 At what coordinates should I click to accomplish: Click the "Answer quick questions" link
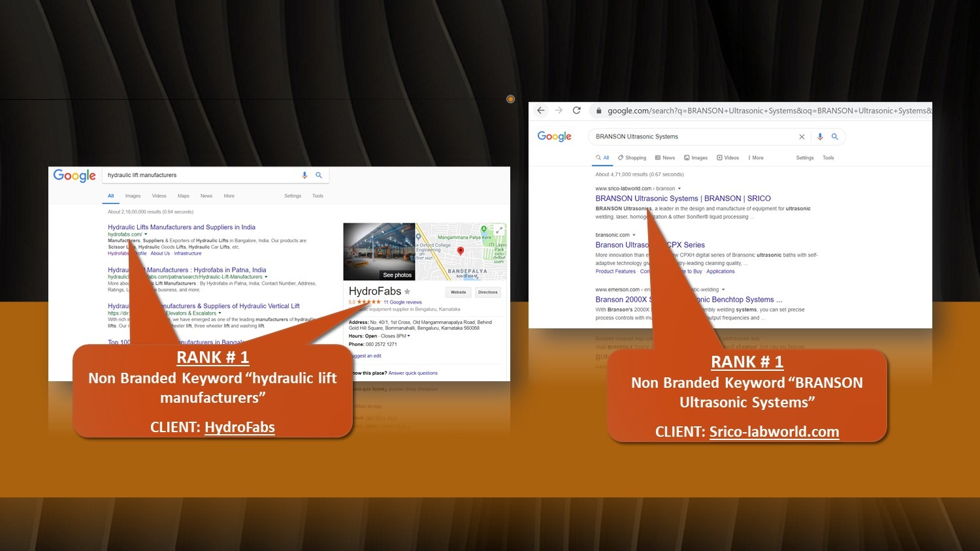[413, 373]
